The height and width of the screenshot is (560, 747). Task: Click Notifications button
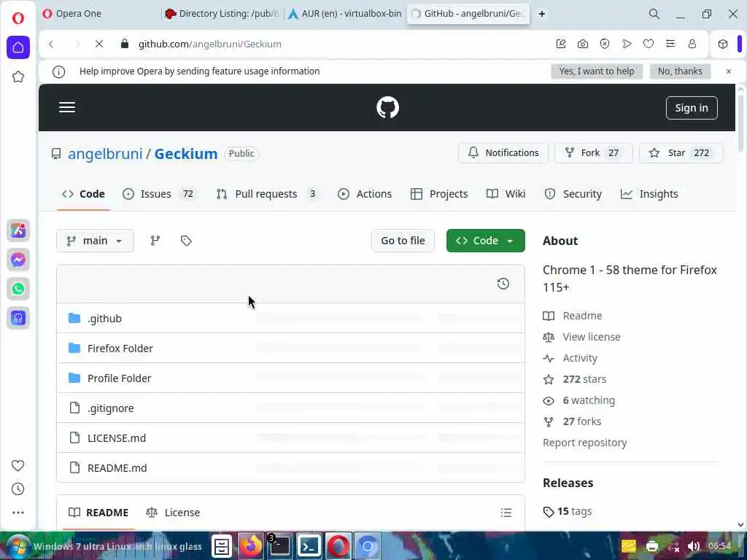pos(503,153)
